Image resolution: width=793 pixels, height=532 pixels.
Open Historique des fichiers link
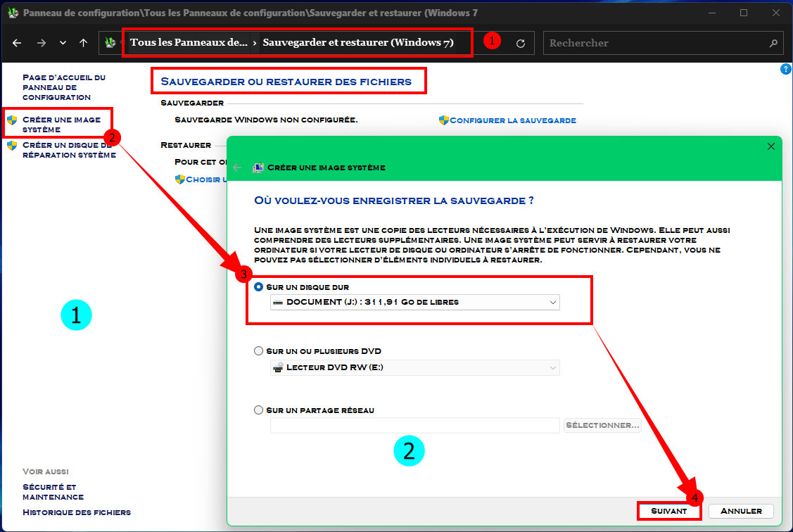[x=77, y=512]
